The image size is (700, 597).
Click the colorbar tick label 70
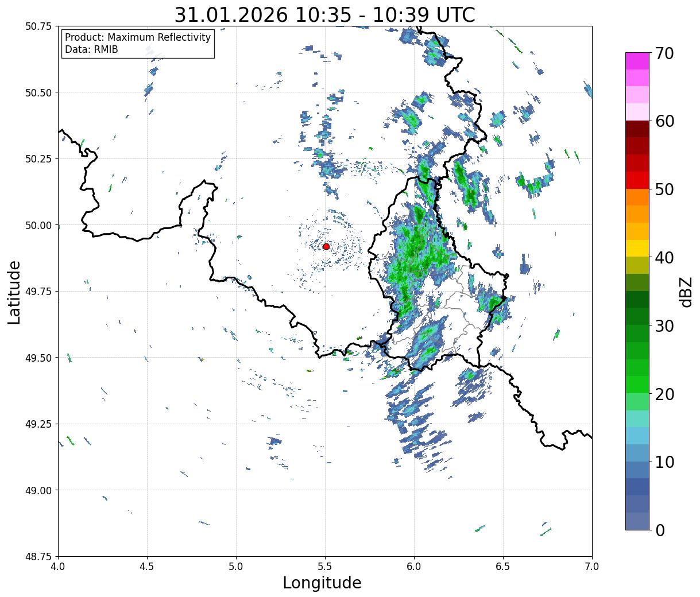pos(664,53)
